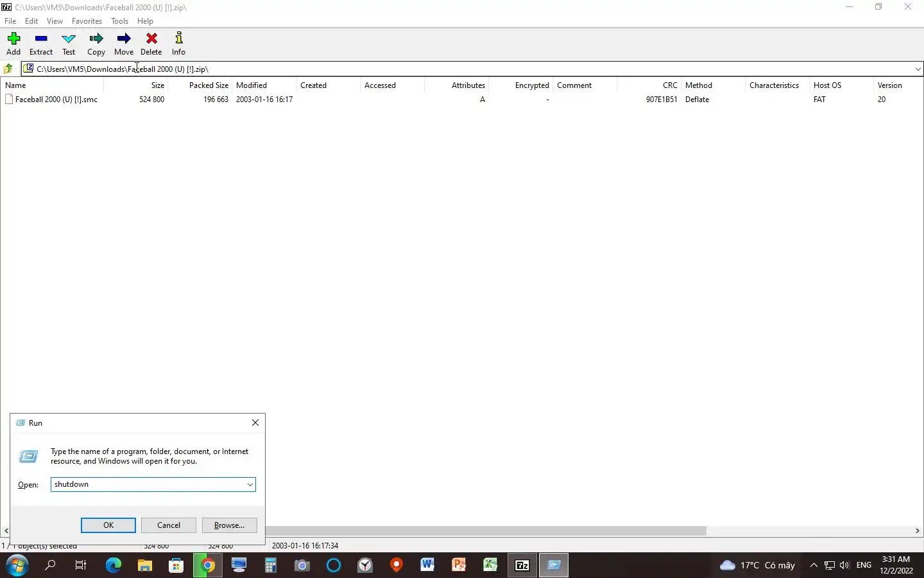Click Cancel in Run dialog
924x578 pixels.
[x=169, y=525]
